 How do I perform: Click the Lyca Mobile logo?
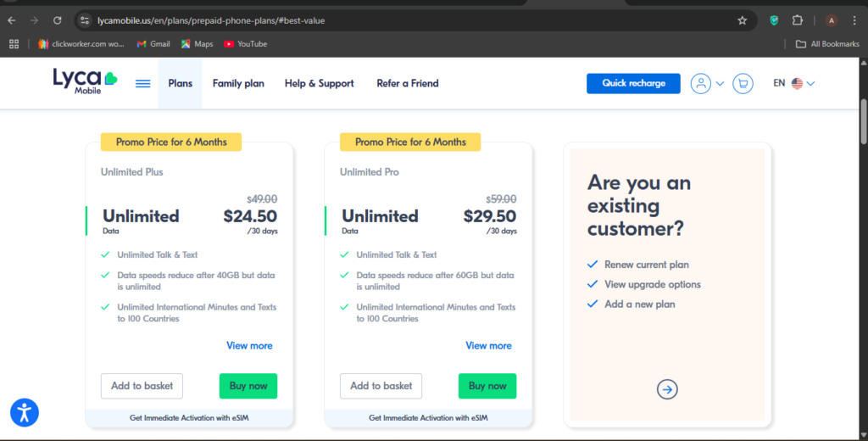coord(85,81)
